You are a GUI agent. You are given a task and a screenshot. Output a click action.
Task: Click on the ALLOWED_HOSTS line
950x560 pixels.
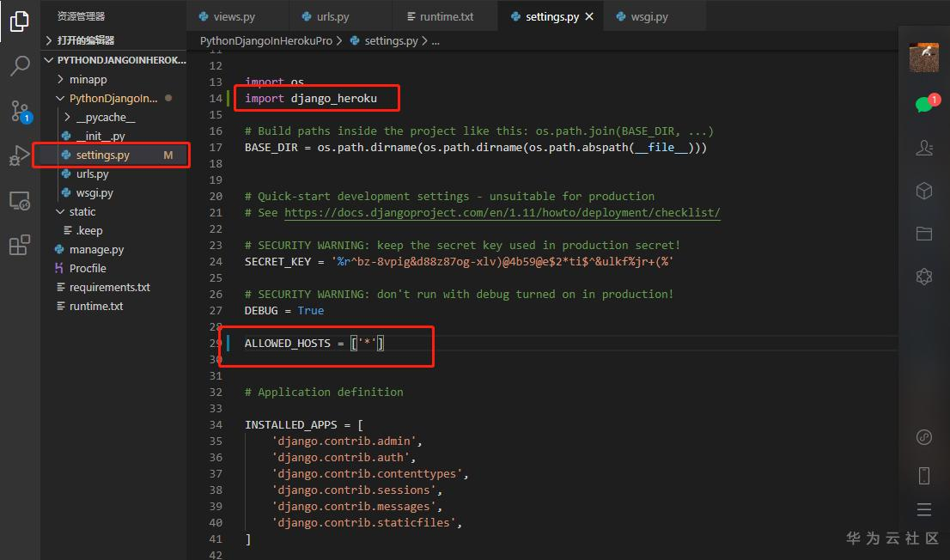[x=314, y=343]
